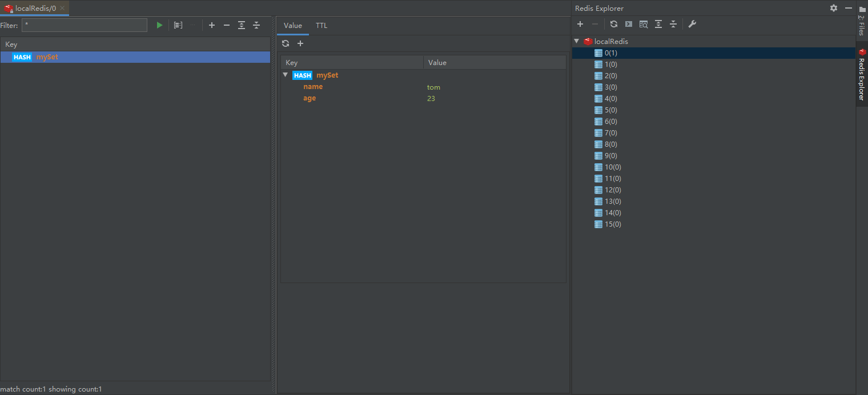Click the match count status text

pos(51,389)
